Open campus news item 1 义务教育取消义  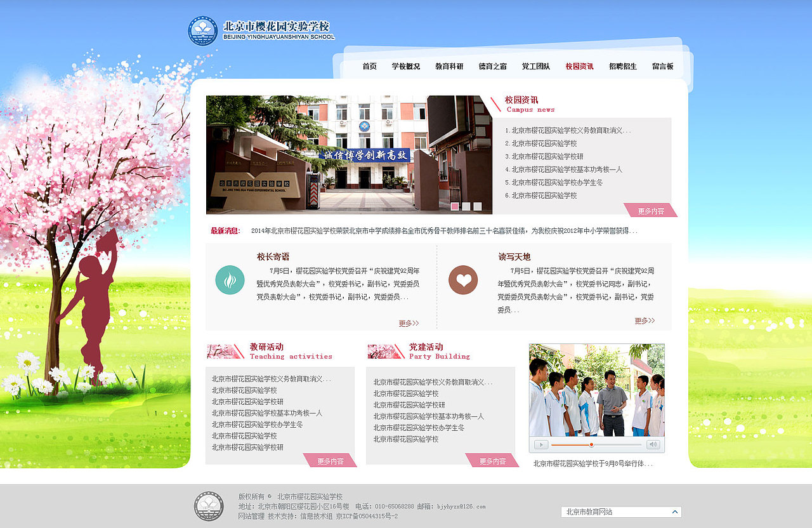(x=568, y=130)
